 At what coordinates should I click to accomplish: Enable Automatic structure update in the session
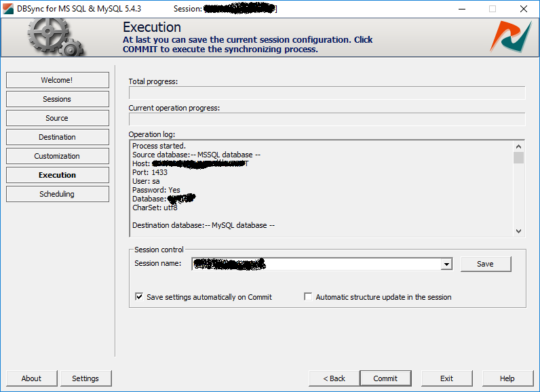308,296
